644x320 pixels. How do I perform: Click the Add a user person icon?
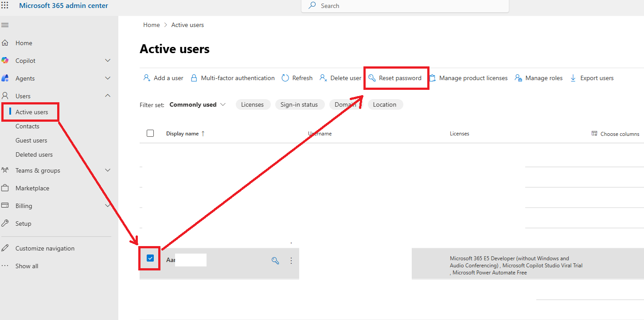point(147,78)
